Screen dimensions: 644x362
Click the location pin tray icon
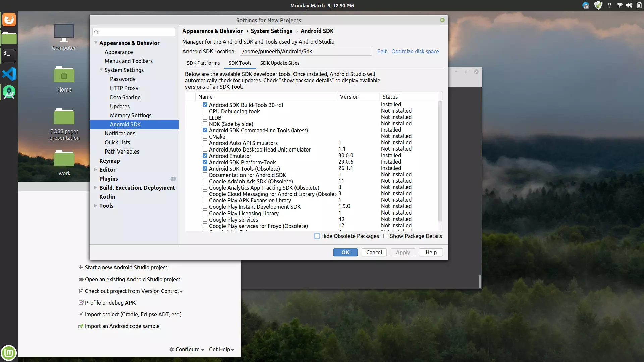[609, 5]
